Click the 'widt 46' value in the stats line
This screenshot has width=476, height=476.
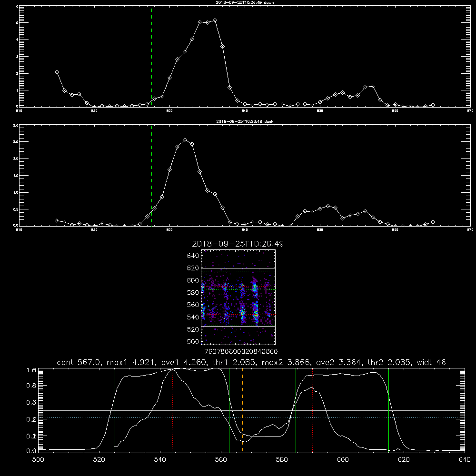[431, 362]
